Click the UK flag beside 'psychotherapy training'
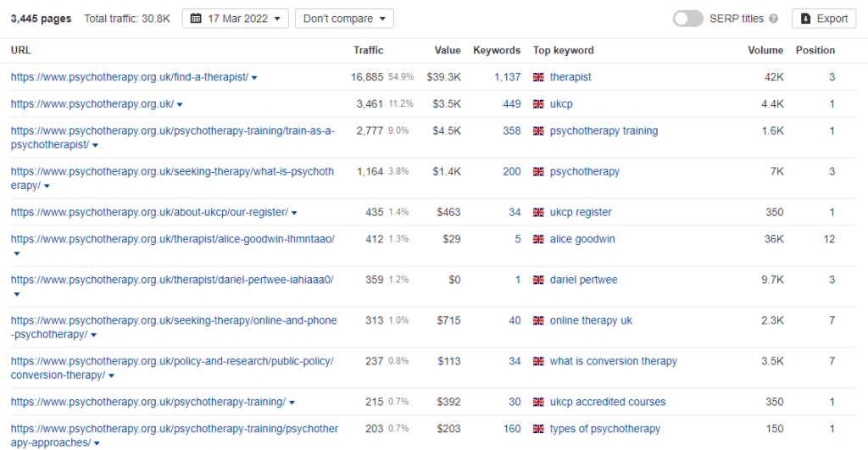Image resolution: width=868 pixels, height=450 pixels. tap(538, 131)
